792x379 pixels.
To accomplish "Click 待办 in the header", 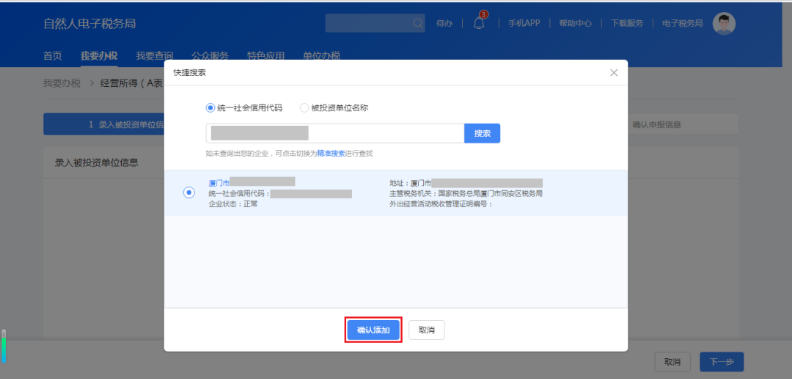I will (x=444, y=23).
